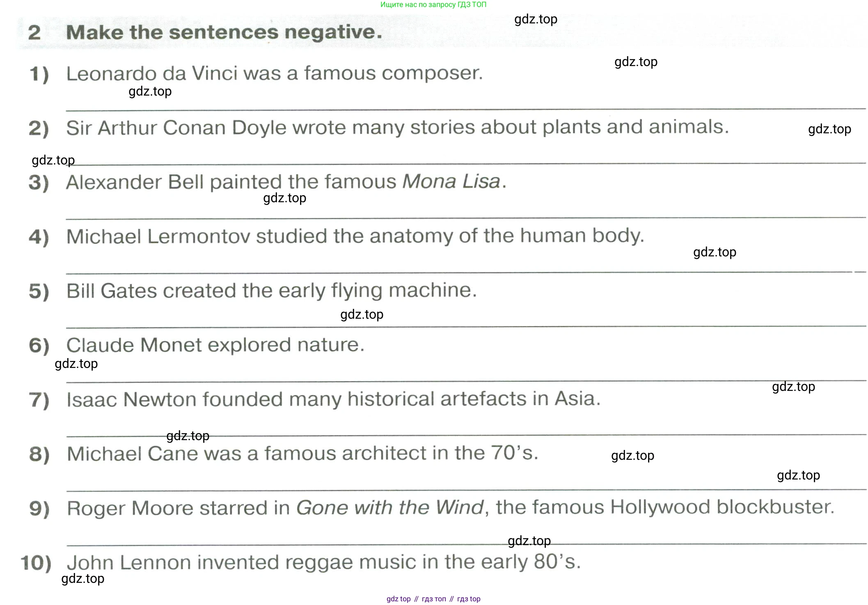The width and height of the screenshot is (868, 605).
Task: Click the exercise heading 'Make the sentences negative'
Action: tap(224, 32)
